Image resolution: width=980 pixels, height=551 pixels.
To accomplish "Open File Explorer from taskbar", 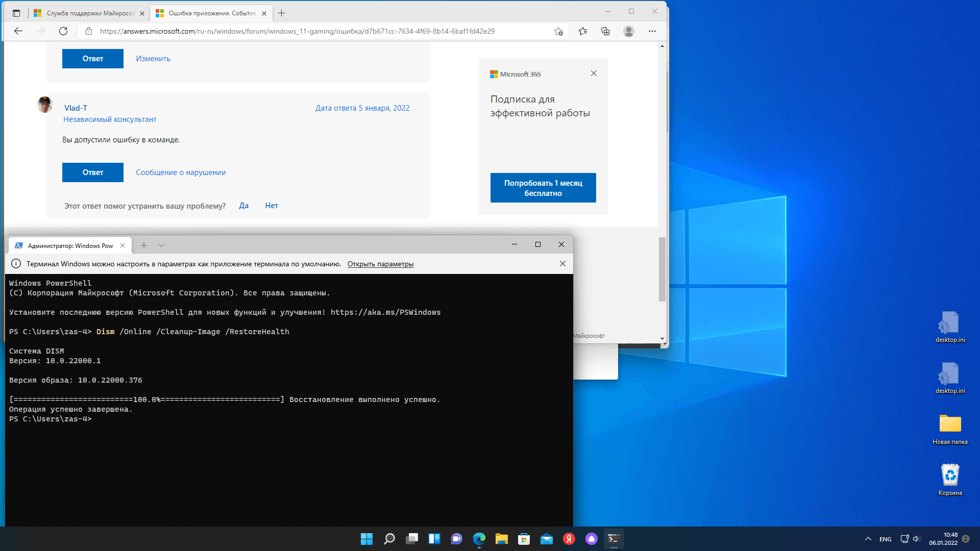I will (502, 539).
